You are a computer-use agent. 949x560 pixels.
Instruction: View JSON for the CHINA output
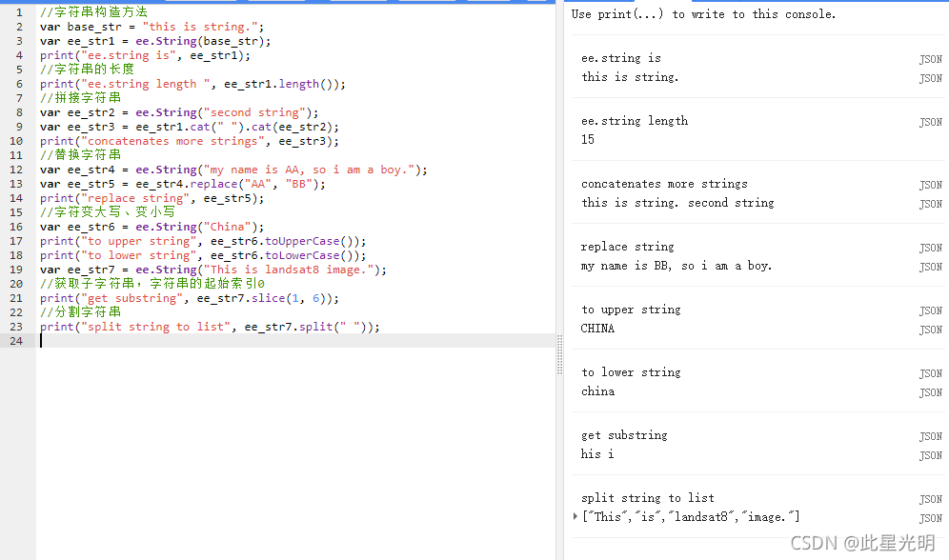click(x=930, y=330)
